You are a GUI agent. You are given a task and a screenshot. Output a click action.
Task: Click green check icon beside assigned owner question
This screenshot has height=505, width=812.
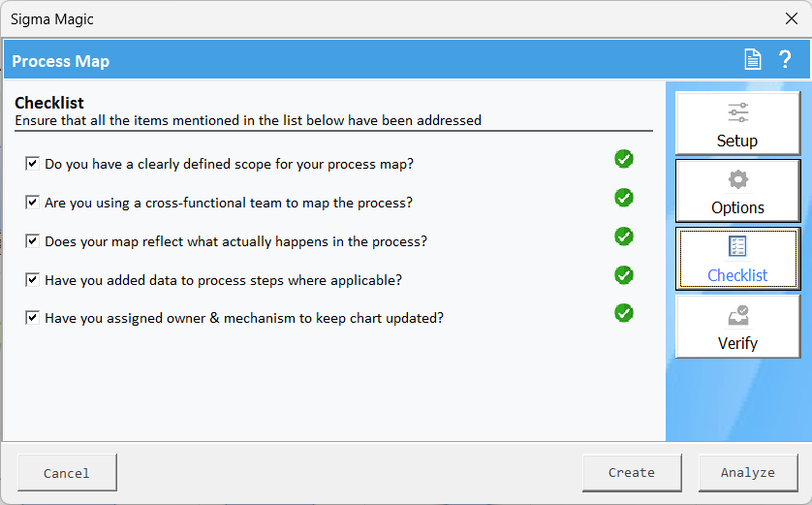[624, 313]
